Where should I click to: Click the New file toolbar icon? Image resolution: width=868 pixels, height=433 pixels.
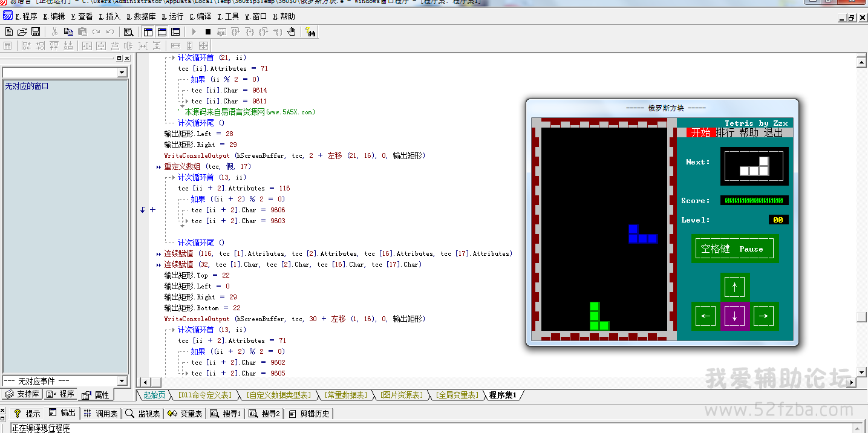pos(8,31)
